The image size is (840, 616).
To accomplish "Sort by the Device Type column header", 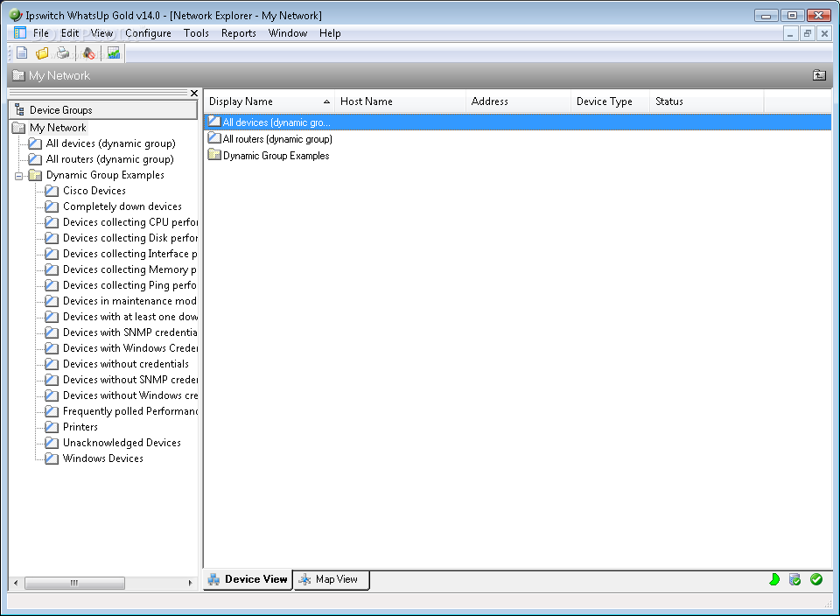I will coord(610,101).
